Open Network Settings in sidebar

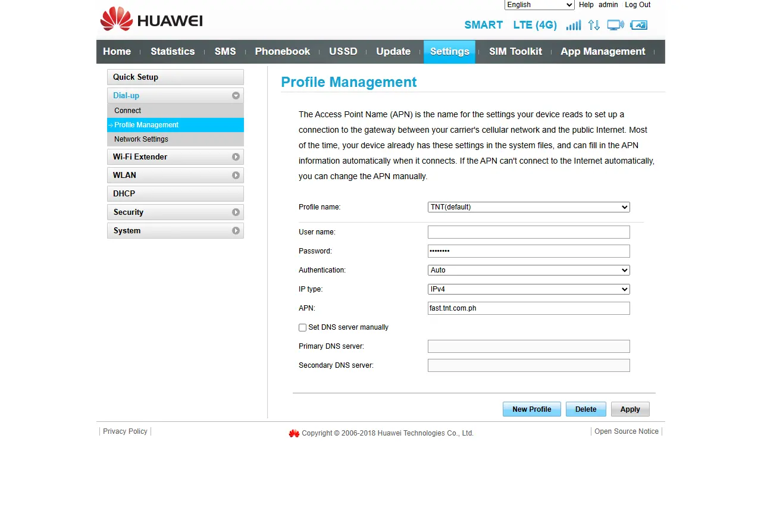(x=176, y=139)
